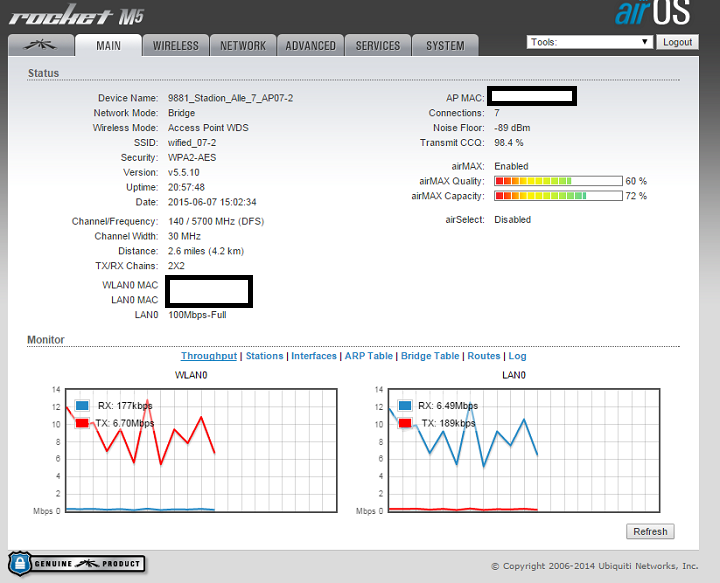Expand the Tools dropdown
Image resolution: width=720 pixels, height=583 pixels.
(x=590, y=42)
